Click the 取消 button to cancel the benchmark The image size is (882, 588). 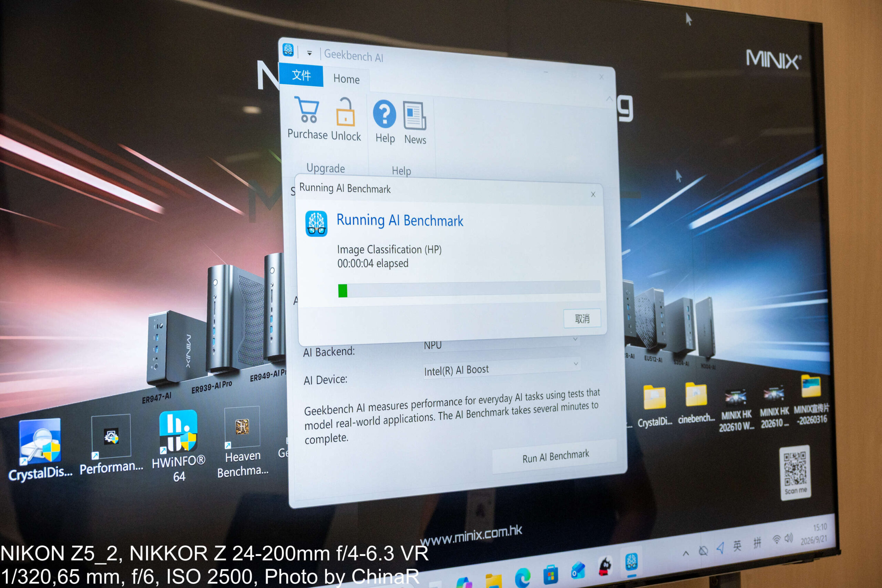[582, 319]
